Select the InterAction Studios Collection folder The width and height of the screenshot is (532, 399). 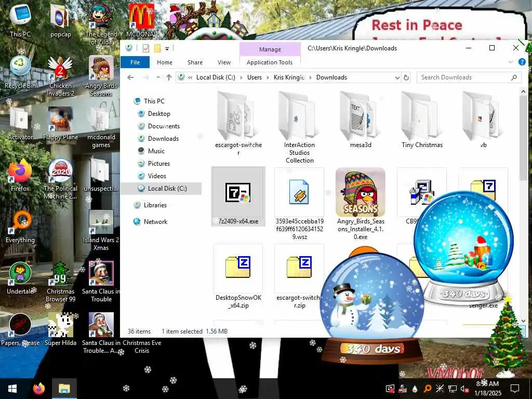pos(299,128)
